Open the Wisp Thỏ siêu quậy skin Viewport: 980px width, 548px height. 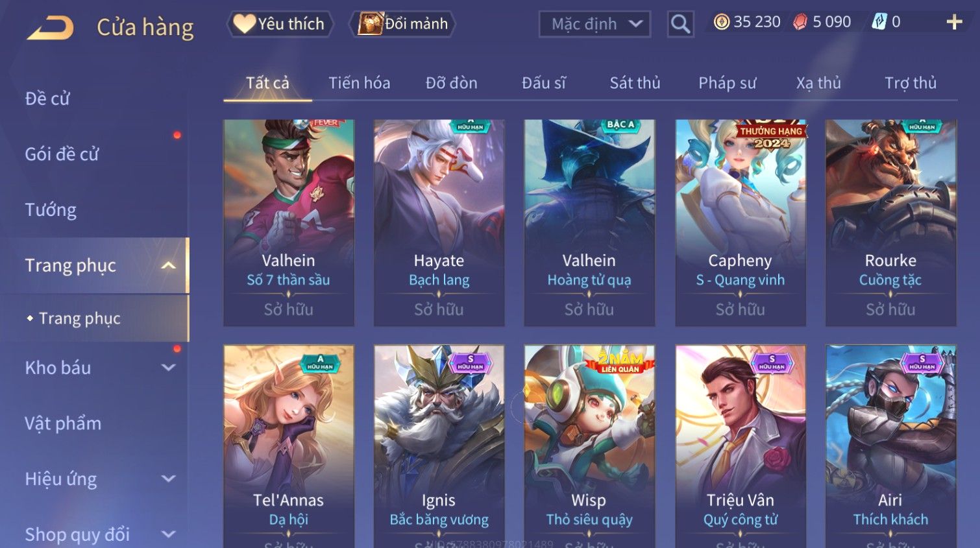click(x=589, y=446)
